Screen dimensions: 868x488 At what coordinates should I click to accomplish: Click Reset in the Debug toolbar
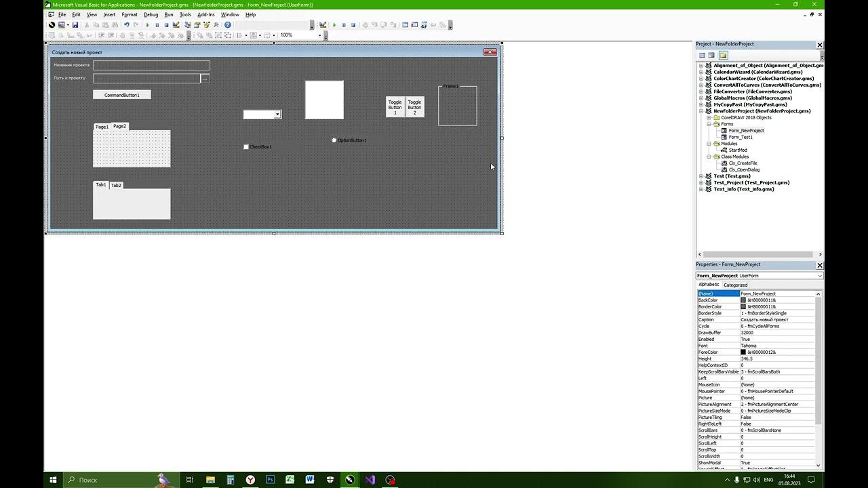tap(353, 25)
